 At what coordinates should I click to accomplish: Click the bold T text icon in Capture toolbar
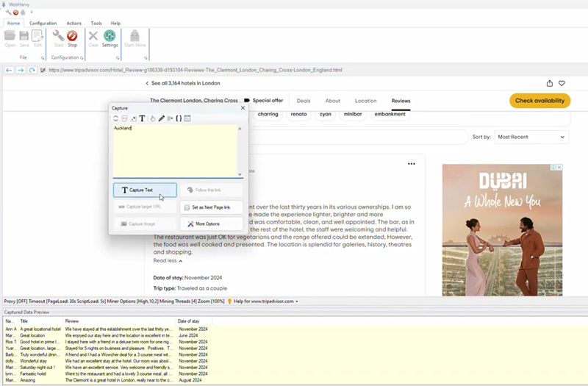[143, 118]
